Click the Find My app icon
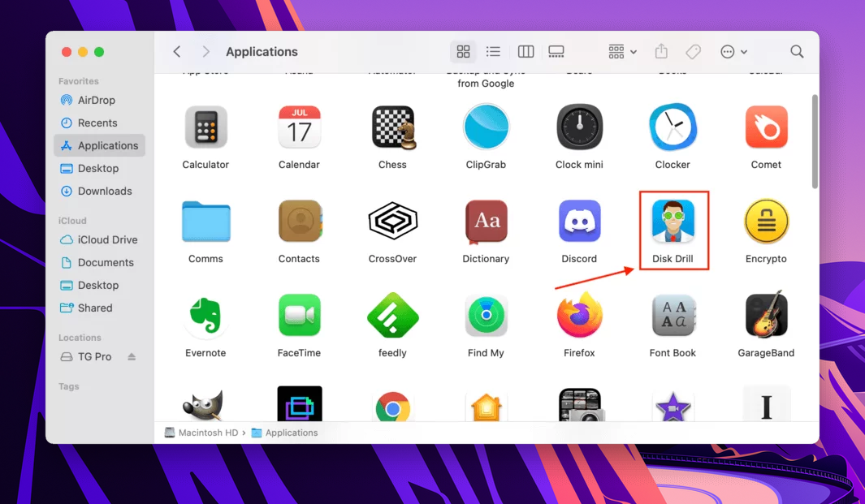This screenshot has height=504, width=865. pos(486,316)
